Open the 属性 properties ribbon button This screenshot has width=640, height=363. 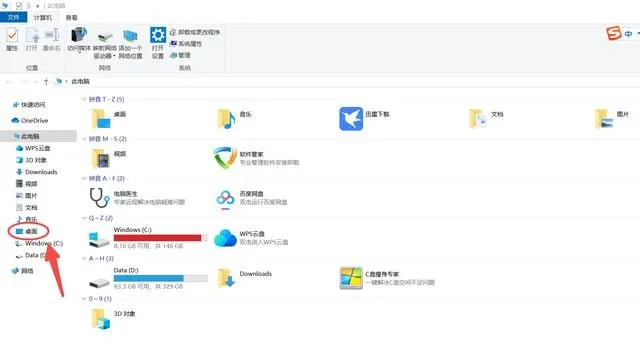12,40
